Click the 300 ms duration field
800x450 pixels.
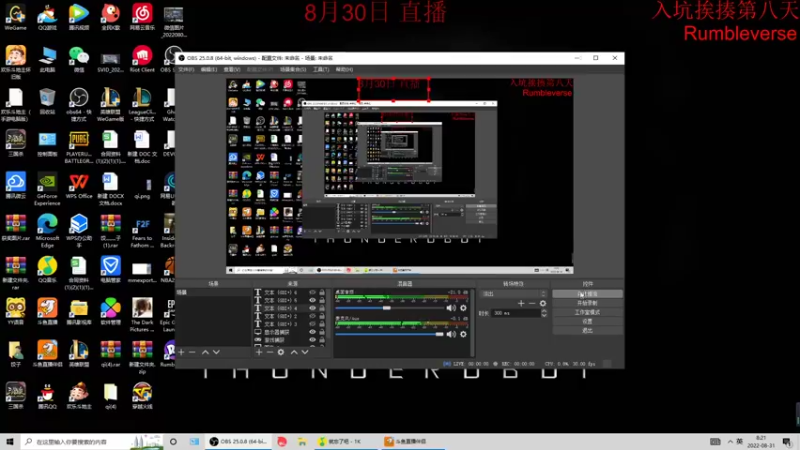tap(515, 313)
